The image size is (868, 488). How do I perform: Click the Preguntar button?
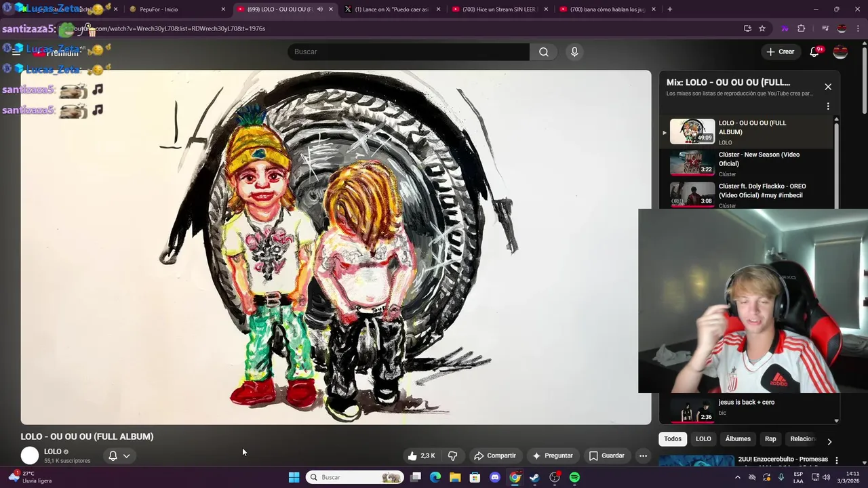coord(553,456)
